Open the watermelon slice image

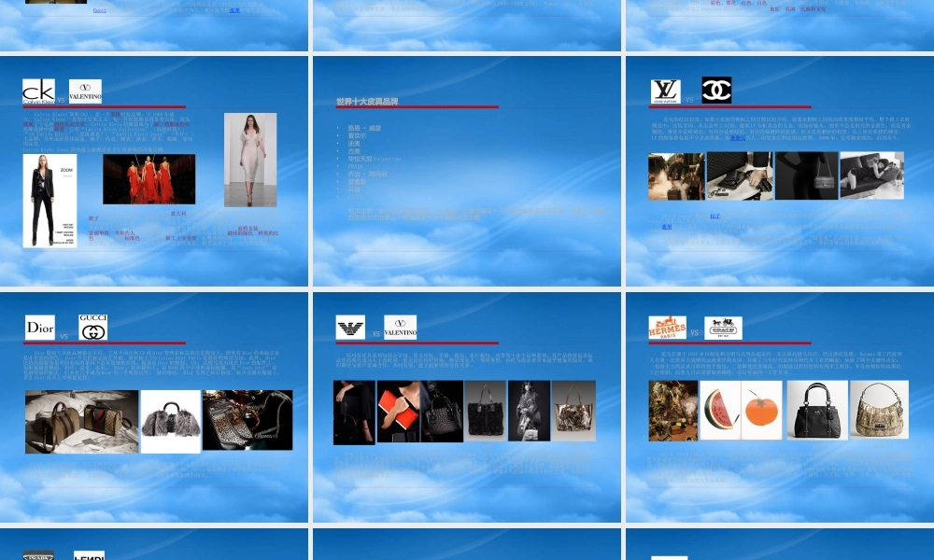(x=720, y=411)
